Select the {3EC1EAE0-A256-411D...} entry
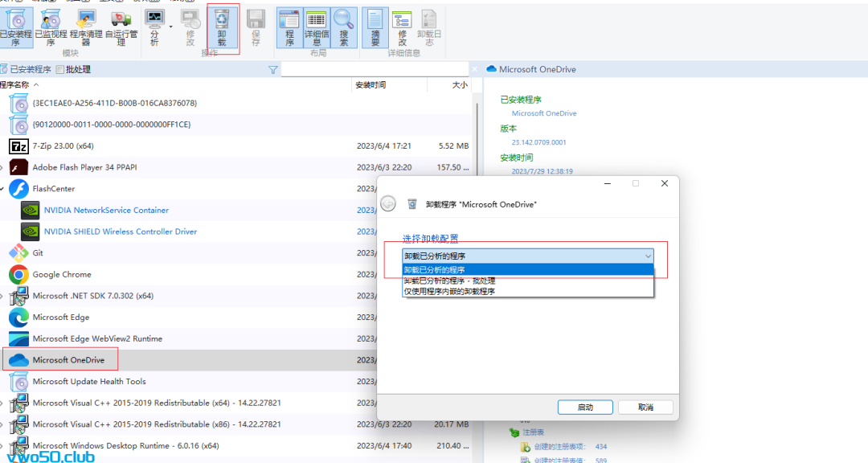Image resolution: width=868 pixels, height=463 pixels. [x=115, y=103]
